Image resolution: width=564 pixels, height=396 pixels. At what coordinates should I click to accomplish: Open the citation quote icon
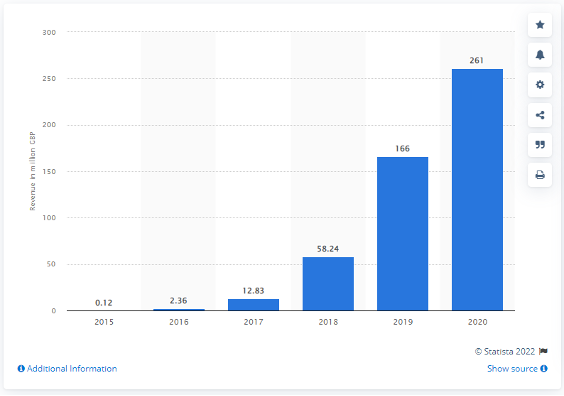(540, 145)
